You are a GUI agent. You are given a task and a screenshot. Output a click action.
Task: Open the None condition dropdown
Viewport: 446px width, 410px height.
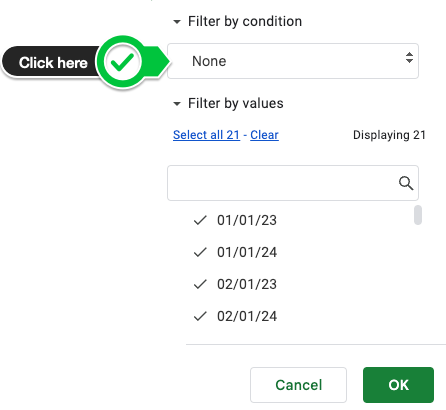[x=293, y=61]
